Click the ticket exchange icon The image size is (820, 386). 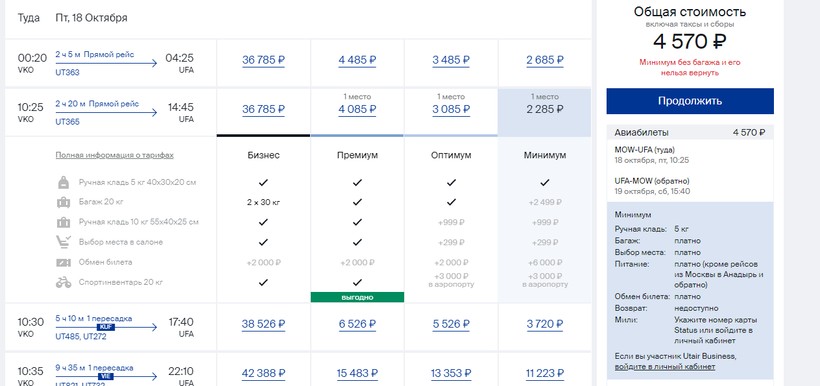click(63, 262)
